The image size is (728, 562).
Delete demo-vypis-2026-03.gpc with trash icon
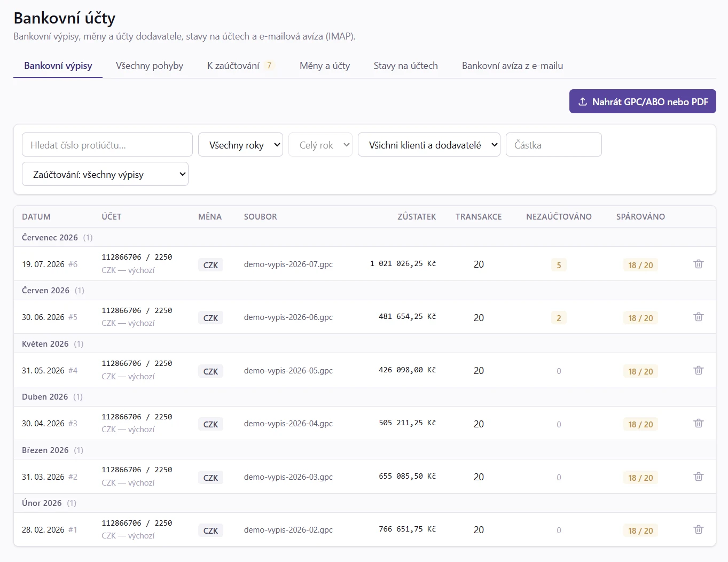point(698,477)
